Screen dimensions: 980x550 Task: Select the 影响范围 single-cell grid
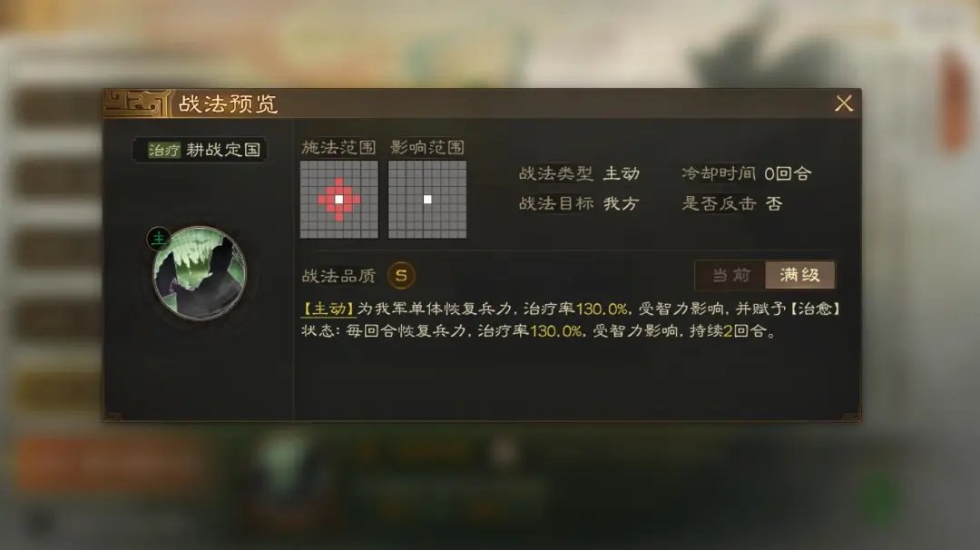[x=427, y=200]
